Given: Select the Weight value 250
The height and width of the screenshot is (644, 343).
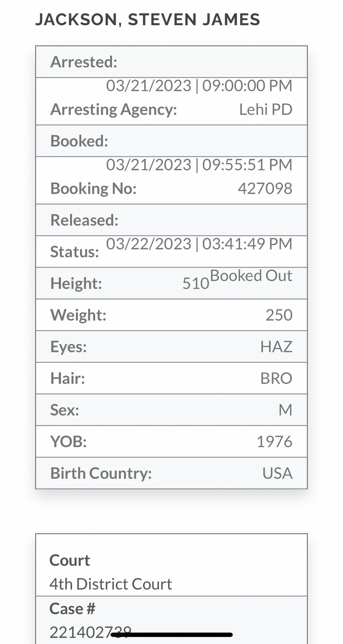Looking at the screenshot, I should [x=279, y=315].
